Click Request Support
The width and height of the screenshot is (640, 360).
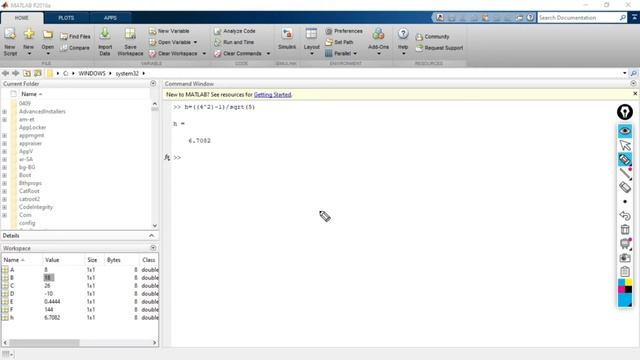click(x=439, y=48)
